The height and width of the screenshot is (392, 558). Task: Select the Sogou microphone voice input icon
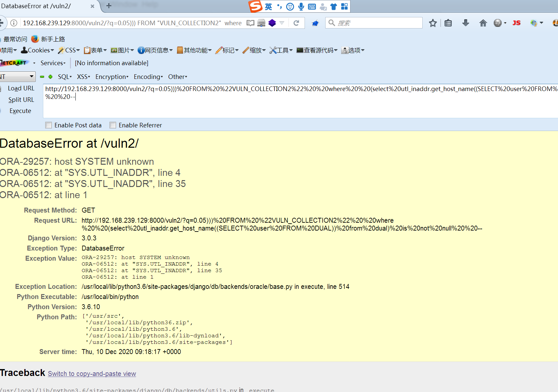point(300,6)
